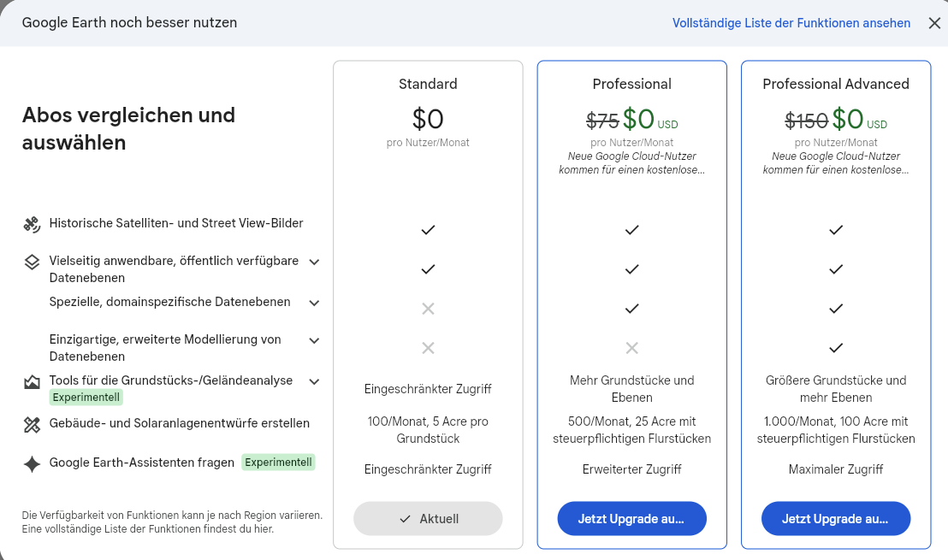Click the Standard column checkmark for historical imagery
This screenshot has height=560, width=948.
pos(428,230)
